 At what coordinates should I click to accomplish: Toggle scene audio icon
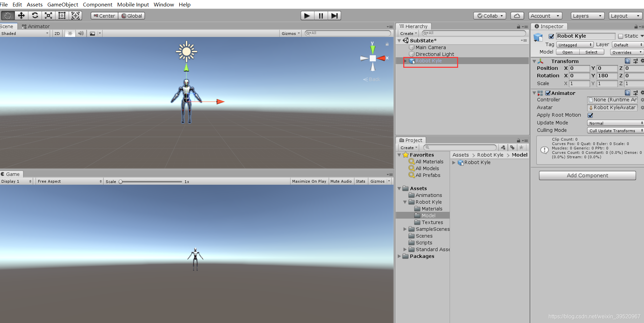coord(81,33)
